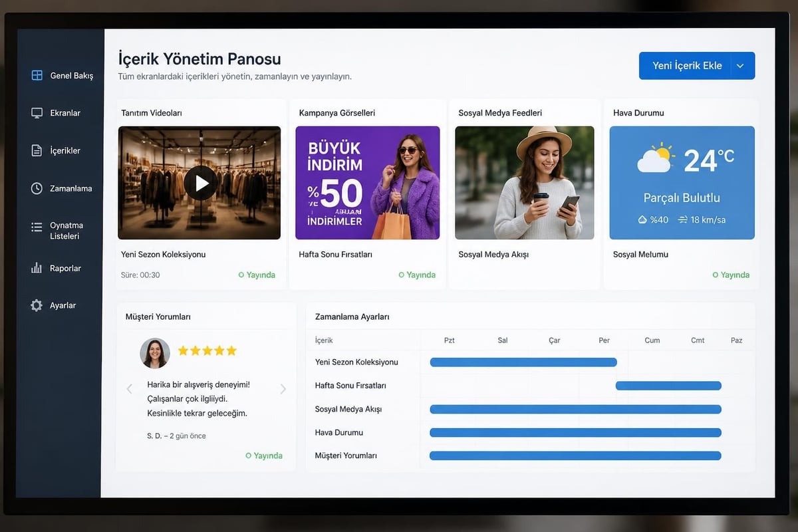Click the Ayarlar gear icon
Image resolution: width=798 pixels, height=532 pixels.
[x=37, y=305]
